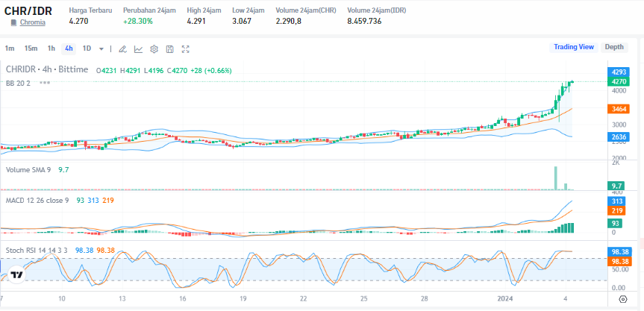Click the green 93 histogram value tag
The width and height of the screenshot is (644, 311).
pos(614,223)
